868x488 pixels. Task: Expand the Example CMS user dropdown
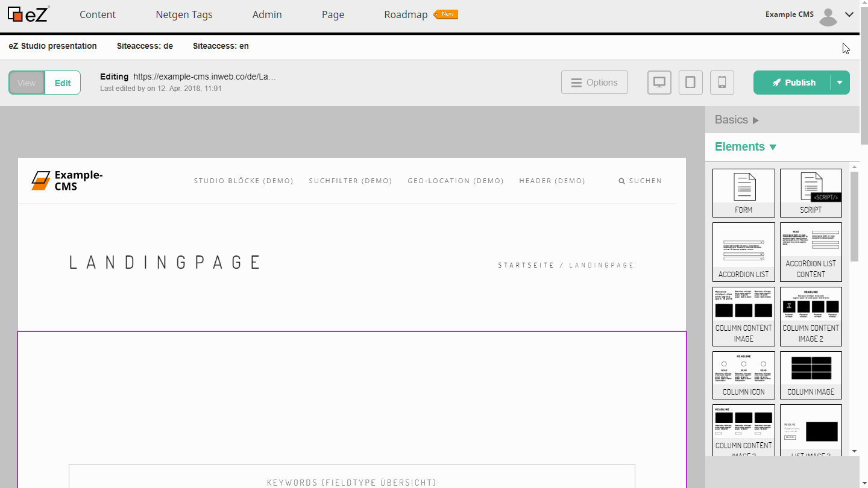849,14
